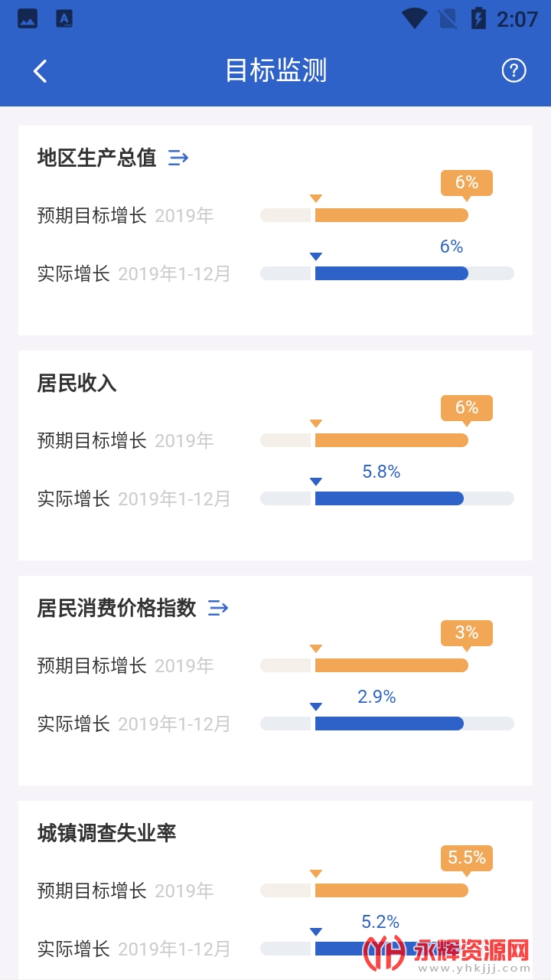Tap the Wi-Fi status icon

pos(414,18)
